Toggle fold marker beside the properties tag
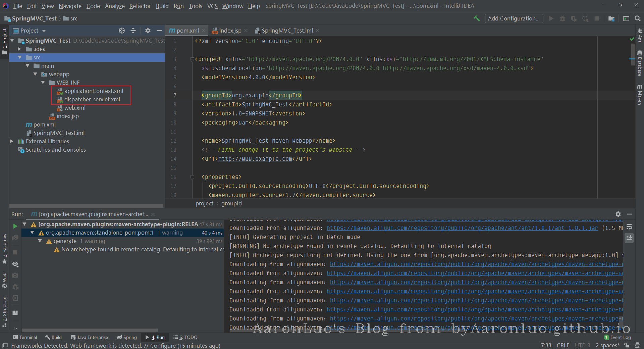The height and width of the screenshot is (349, 644). click(x=192, y=177)
